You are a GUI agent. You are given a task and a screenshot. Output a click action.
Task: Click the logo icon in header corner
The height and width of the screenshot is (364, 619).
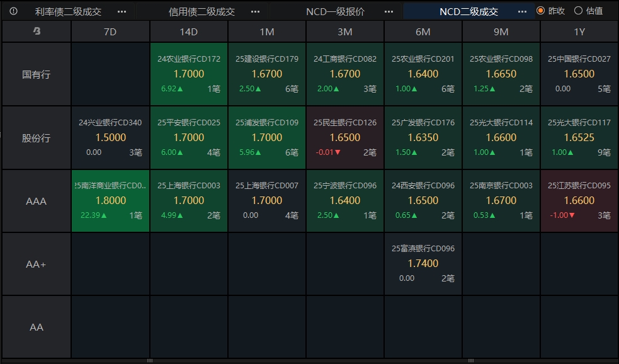pos(37,31)
